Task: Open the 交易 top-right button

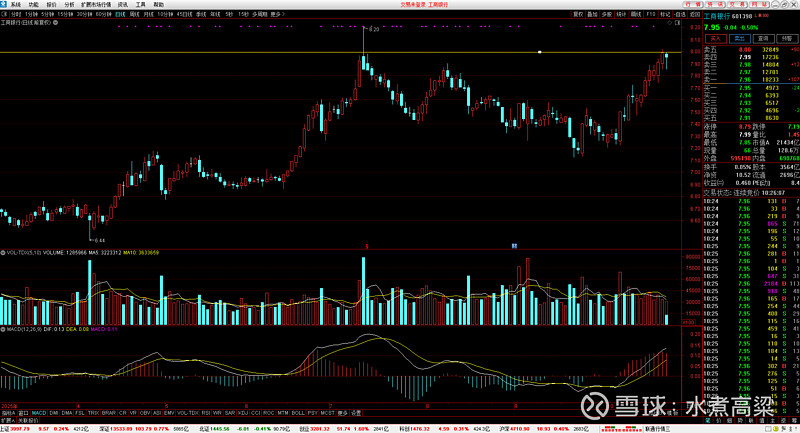Action: (x=738, y=5)
